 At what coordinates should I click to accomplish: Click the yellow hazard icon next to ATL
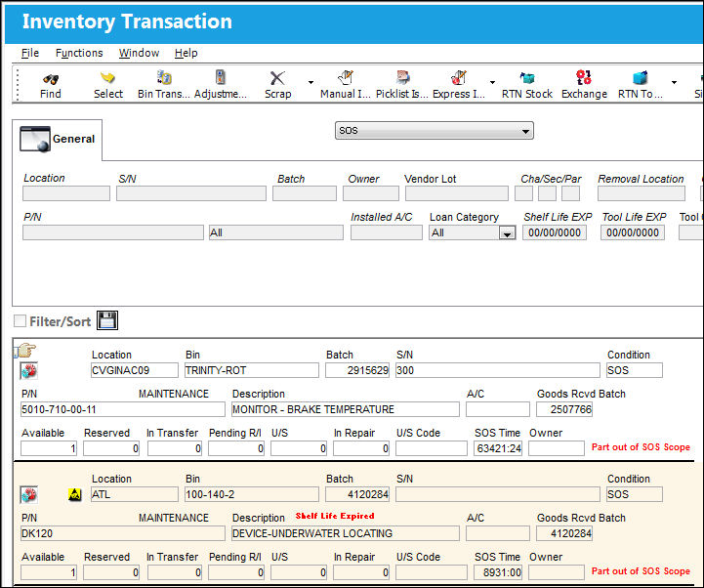pos(74,495)
